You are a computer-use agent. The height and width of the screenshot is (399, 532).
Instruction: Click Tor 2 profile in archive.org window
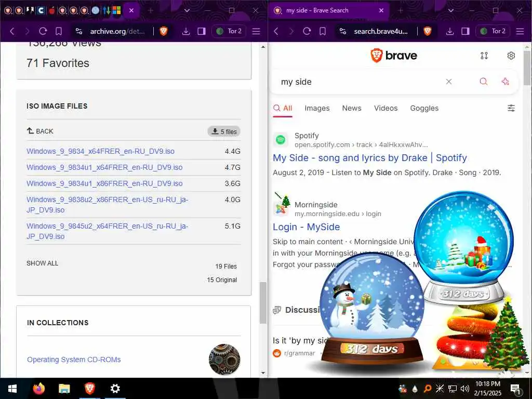229,31
